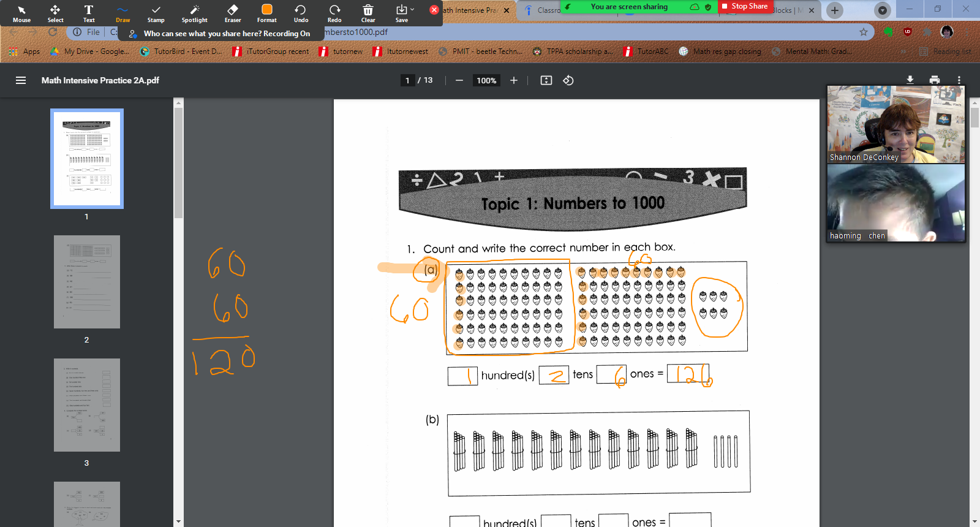Click the document vertical scrollbar down arrow
Image resolution: width=980 pixels, height=527 pixels.
pyautogui.click(x=974, y=521)
